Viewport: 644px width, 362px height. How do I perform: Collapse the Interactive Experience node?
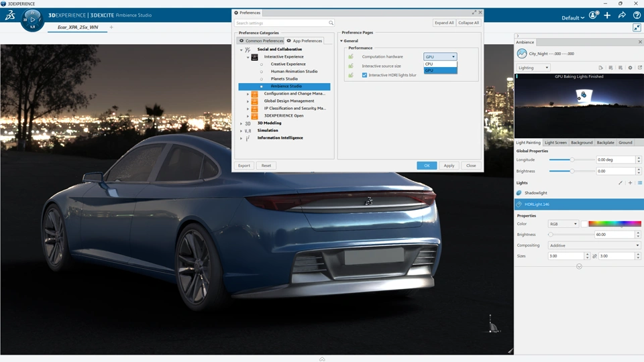point(248,57)
